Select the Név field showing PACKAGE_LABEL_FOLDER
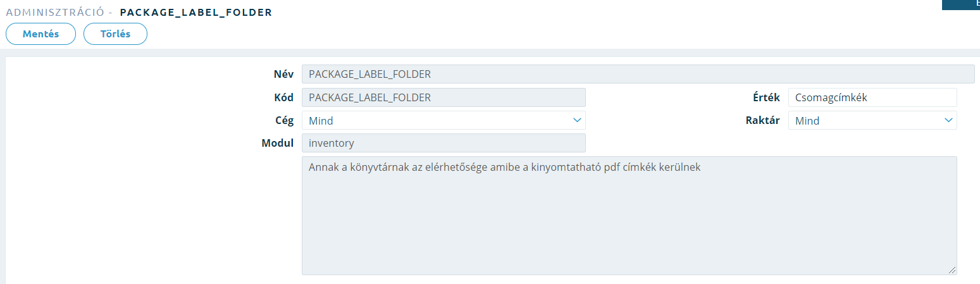 click(638, 74)
